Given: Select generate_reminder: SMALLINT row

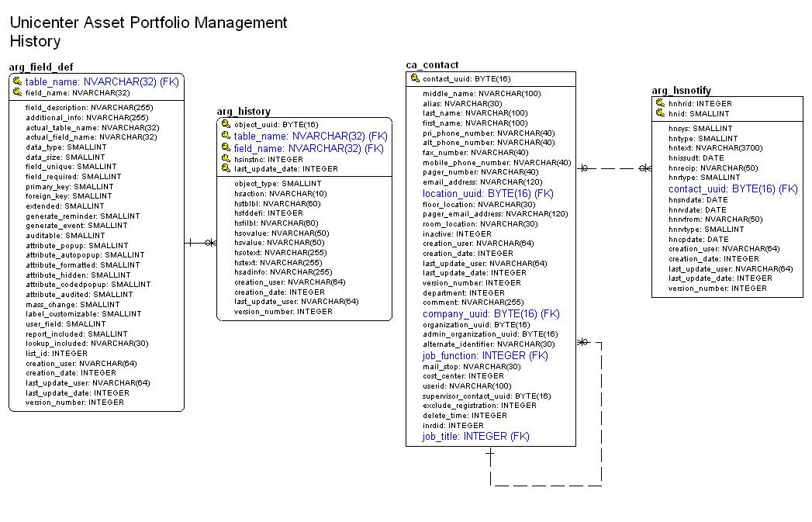Looking at the screenshot, I should tap(83, 216).
